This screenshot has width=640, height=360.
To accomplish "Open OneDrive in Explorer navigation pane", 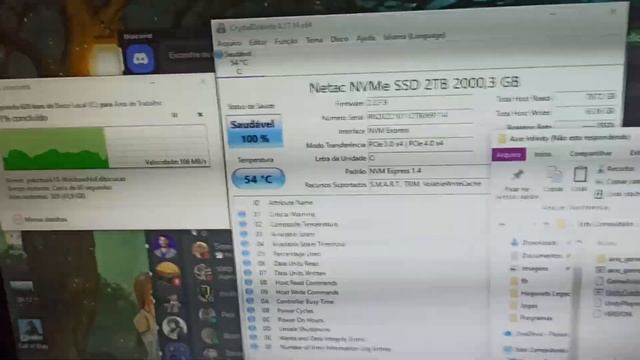I will tap(536, 333).
